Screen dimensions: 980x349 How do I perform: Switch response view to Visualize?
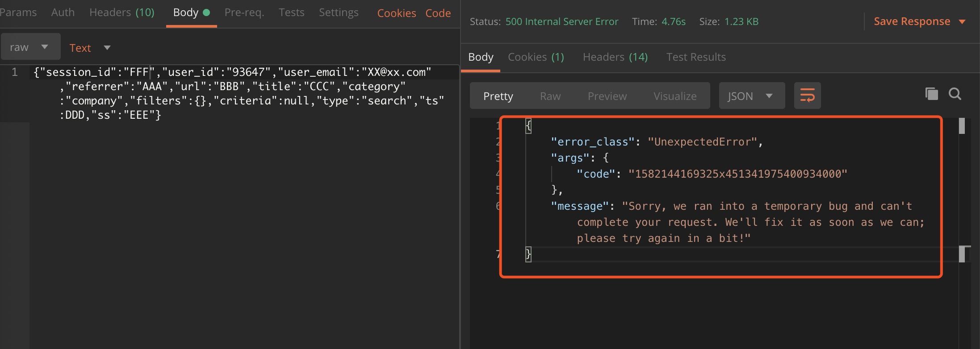(x=675, y=96)
